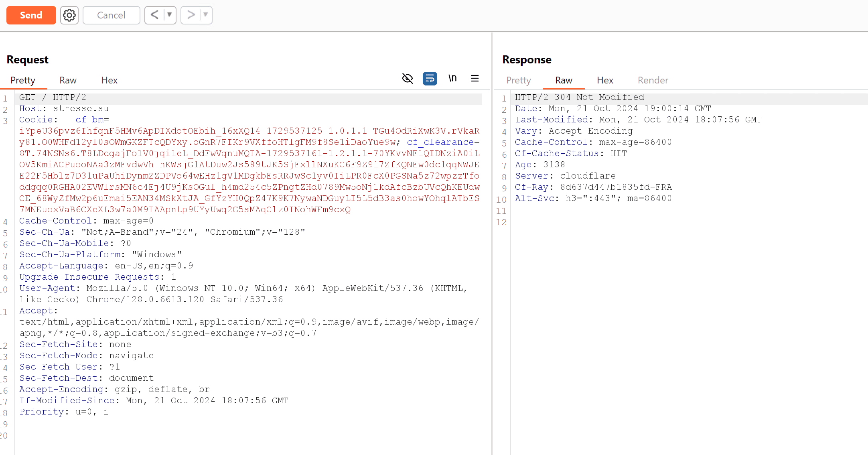Switch Response view to Hex tab
The image size is (868, 455).
click(x=605, y=80)
